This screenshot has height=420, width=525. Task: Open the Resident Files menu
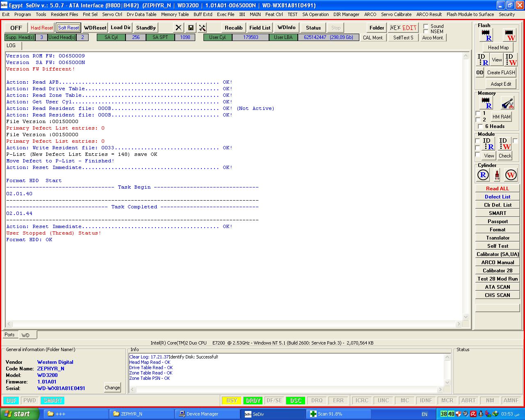click(64, 14)
